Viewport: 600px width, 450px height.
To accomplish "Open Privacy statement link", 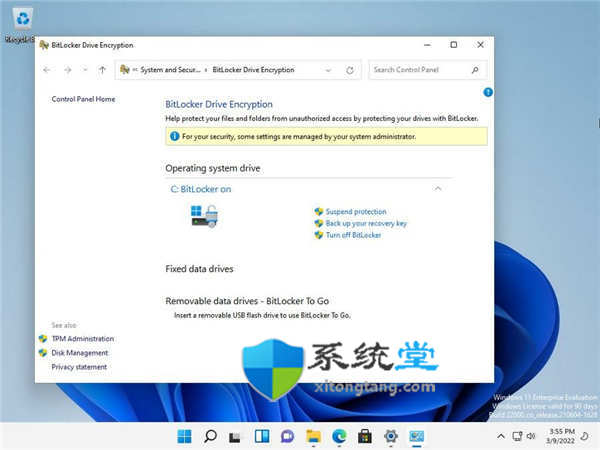I will (x=79, y=367).
